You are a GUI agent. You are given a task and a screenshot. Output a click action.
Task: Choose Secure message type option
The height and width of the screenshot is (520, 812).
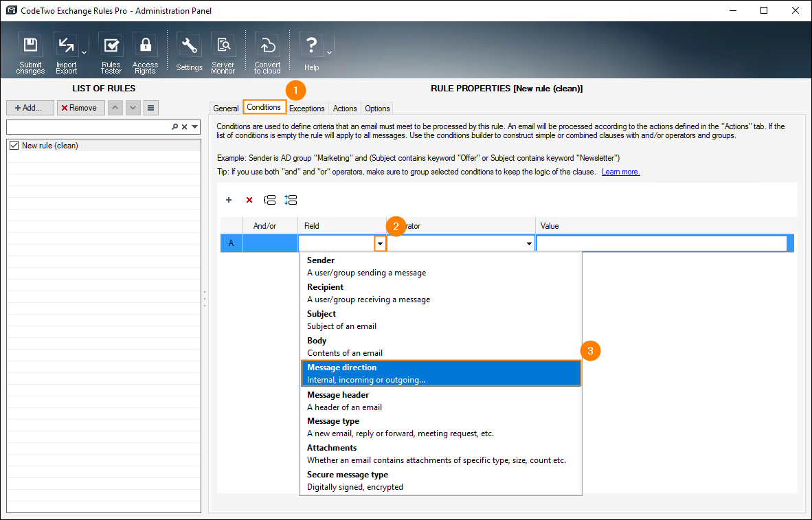(441, 481)
